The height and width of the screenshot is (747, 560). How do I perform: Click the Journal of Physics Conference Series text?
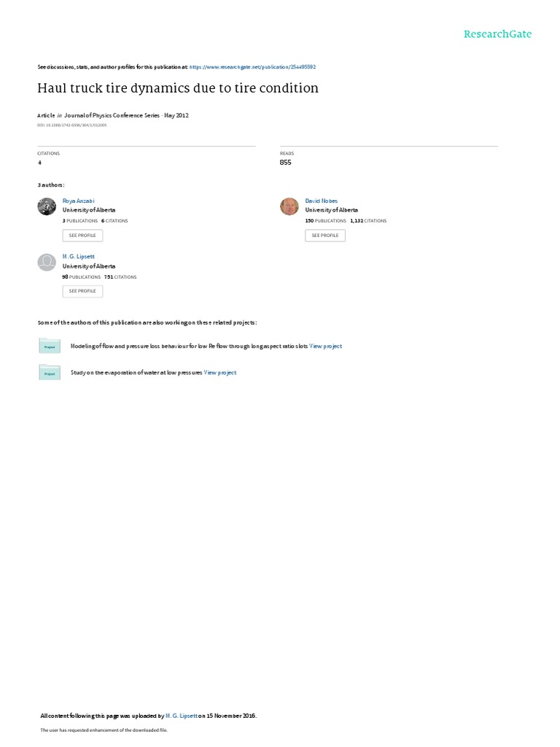coord(112,115)
